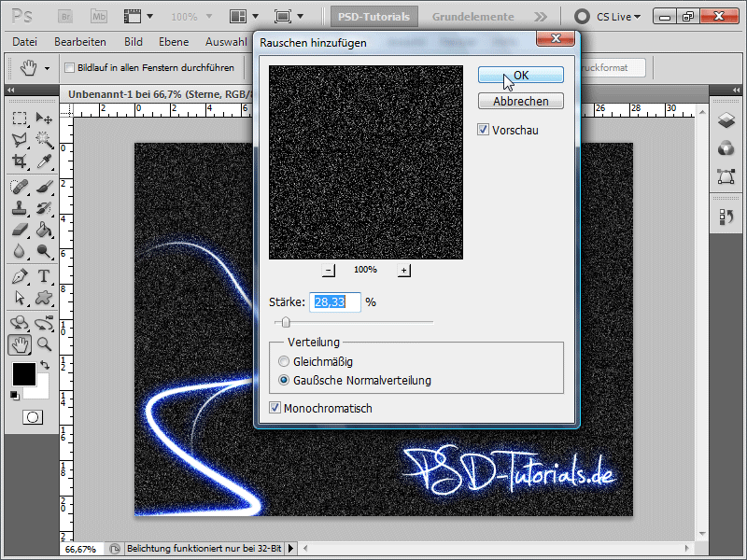Click Abbrechen to cancel dialog
747x560 pixels.
pyautogui.click(x=521, y=101)
